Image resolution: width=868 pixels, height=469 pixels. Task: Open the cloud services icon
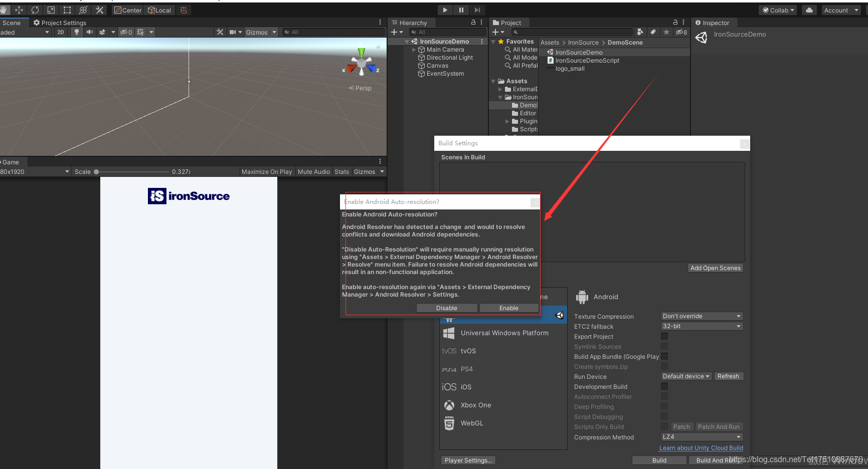809,10
